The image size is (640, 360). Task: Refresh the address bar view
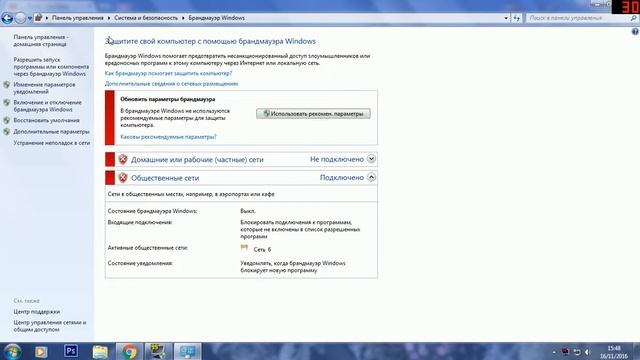click(517, 18)
